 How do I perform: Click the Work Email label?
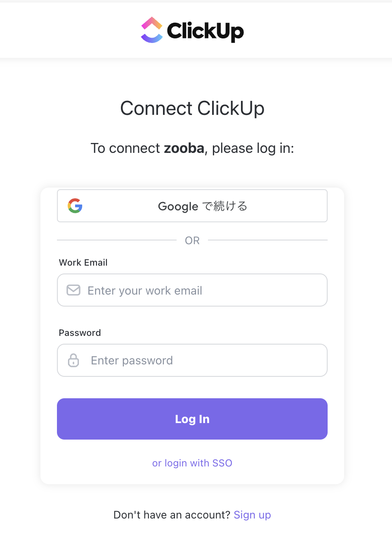tap(83, 262)
